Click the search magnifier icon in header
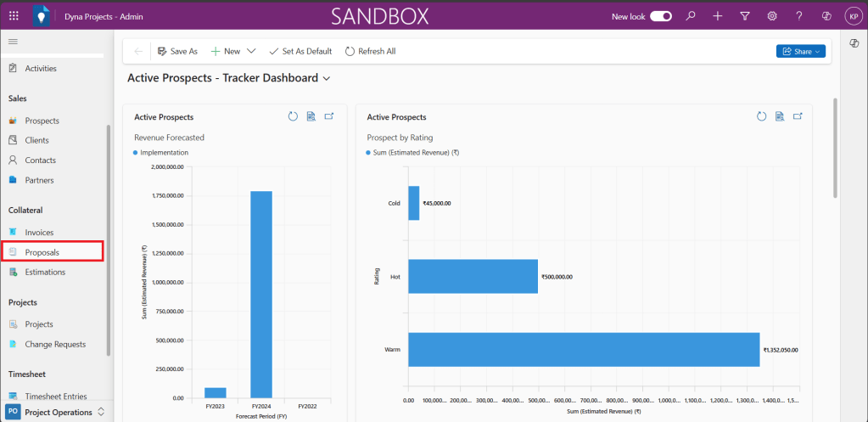Viewport: 868px width, 422px height. pos(691,15)
